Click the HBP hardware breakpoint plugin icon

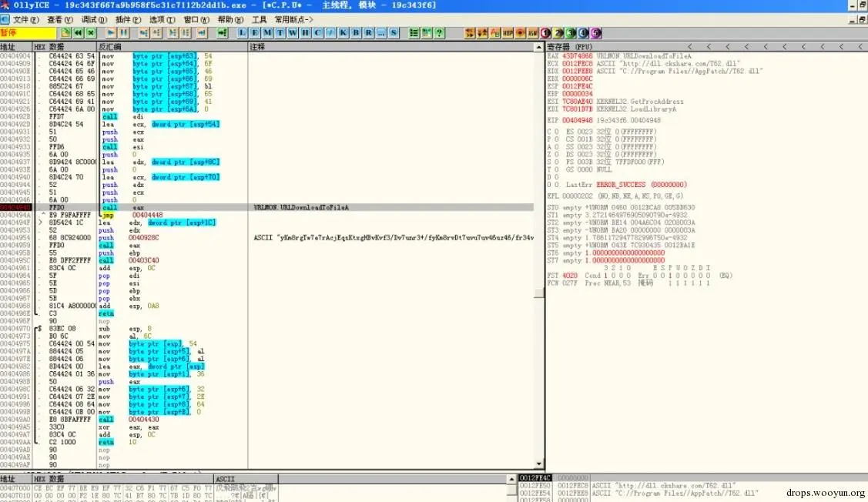[508, 32]
